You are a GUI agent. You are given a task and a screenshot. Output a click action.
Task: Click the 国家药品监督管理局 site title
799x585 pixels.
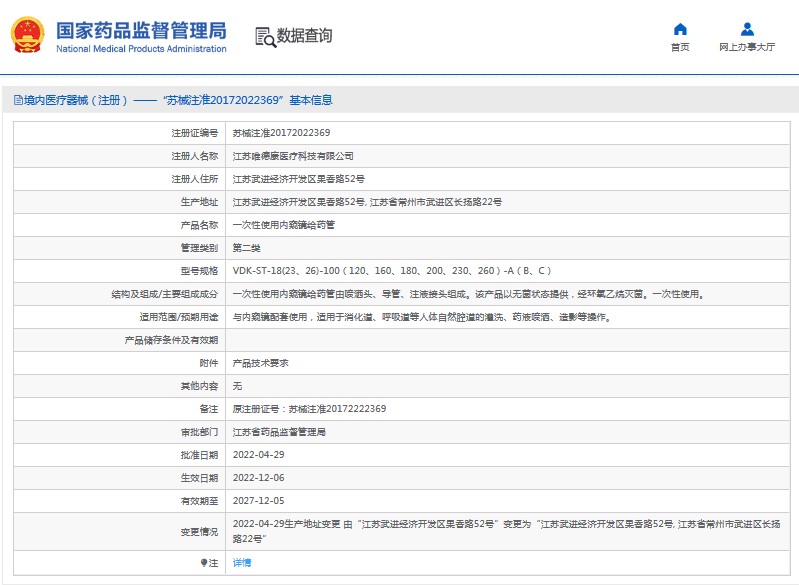tap(141, 31)
